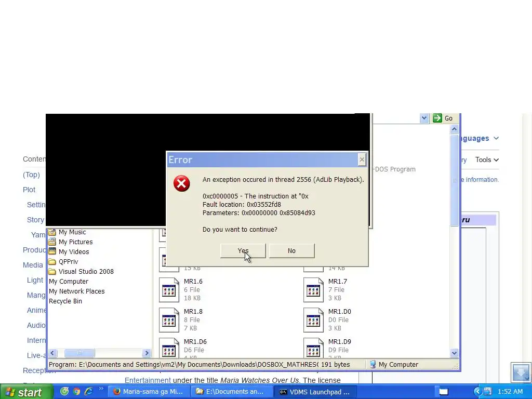Launch Chrome from the quick launch bar
This screenshot has height=399, width=532.
pos(77,392)
